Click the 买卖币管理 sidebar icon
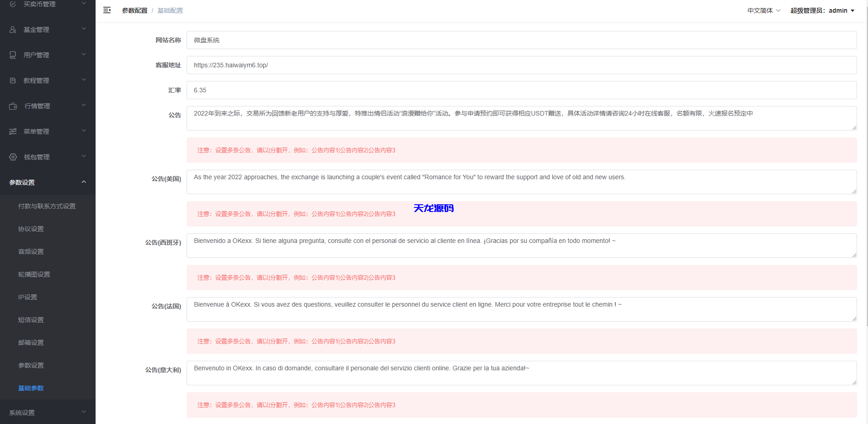The image size is (868, 424). point(13,4)
